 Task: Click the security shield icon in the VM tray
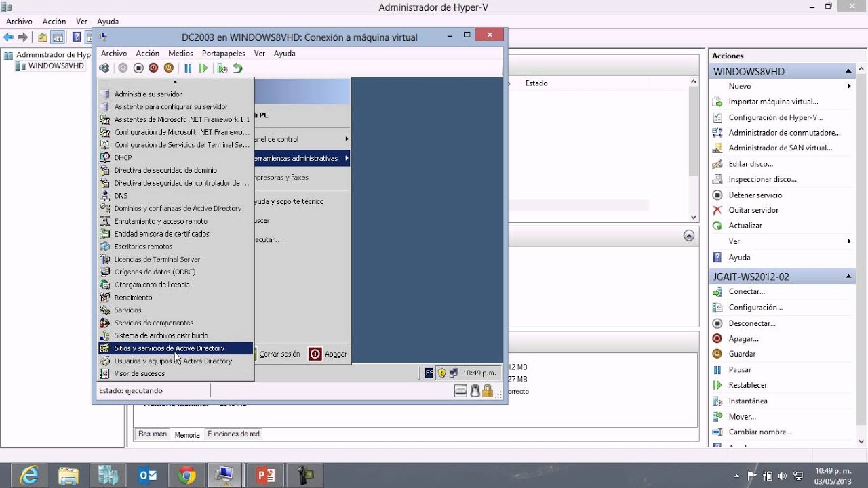tap(441, 373)
